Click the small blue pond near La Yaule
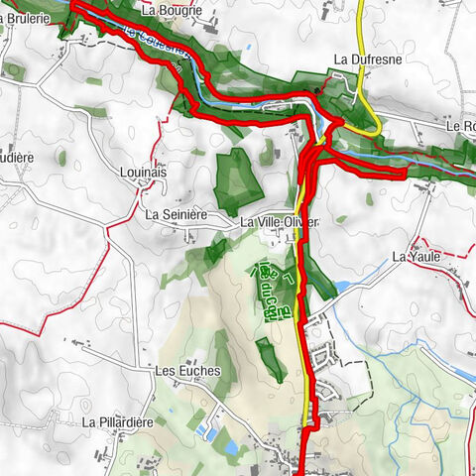The image size is (476, 476). pos(342,286)
